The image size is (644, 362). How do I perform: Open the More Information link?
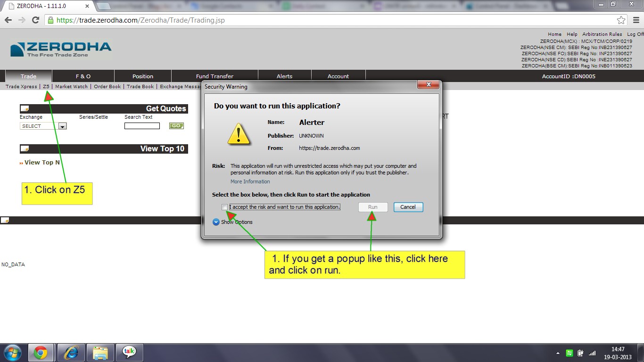coord(250,181)
